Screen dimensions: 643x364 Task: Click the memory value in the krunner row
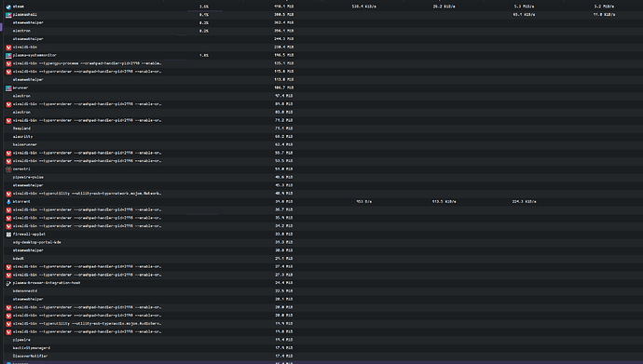click(x=284, y=88)
